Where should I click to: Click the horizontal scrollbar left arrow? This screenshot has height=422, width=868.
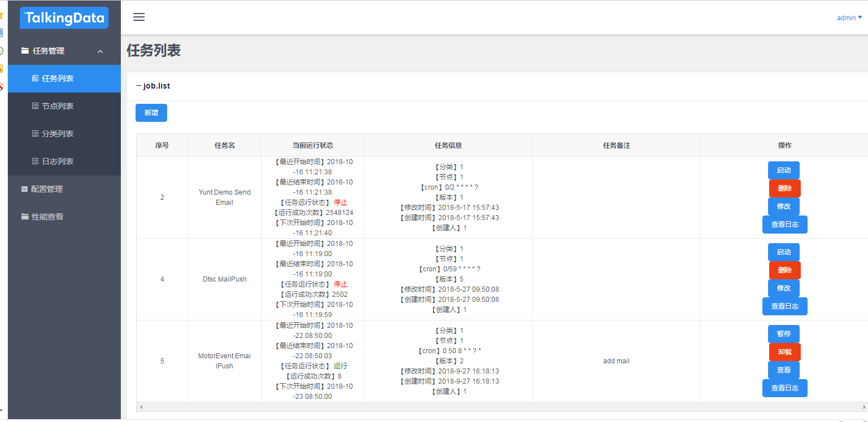141,407
